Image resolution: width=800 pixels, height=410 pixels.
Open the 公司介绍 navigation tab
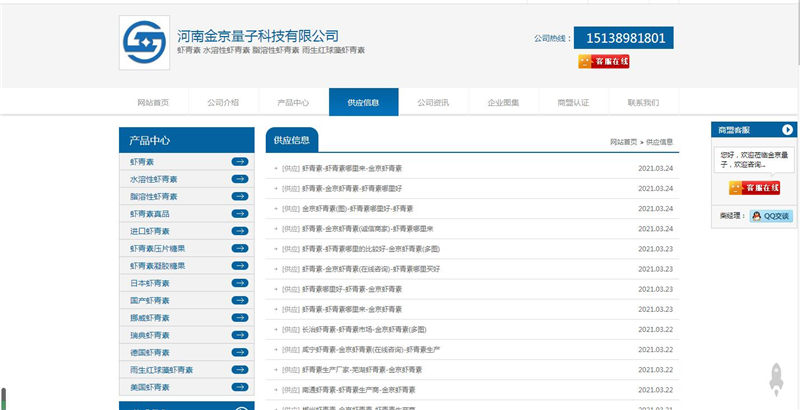(x=223, y=103)
